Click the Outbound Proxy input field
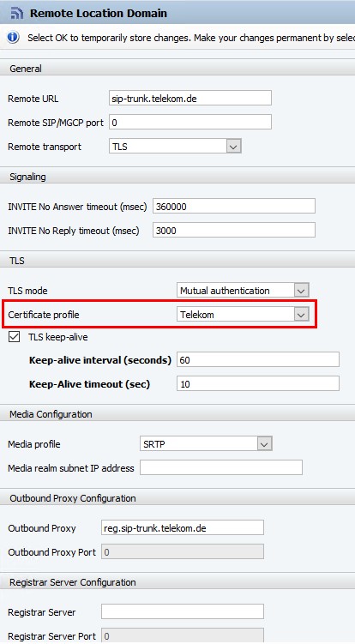Screen dimensions: 355x644 tap(183, 527)
